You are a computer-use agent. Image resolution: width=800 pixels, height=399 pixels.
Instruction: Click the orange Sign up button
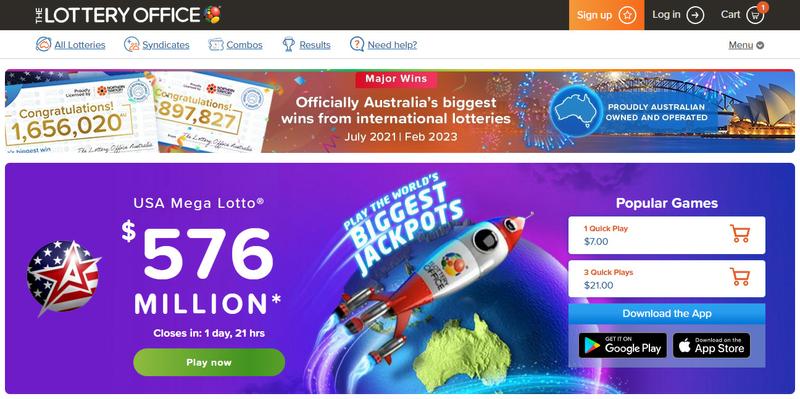(x=607, y=15)
